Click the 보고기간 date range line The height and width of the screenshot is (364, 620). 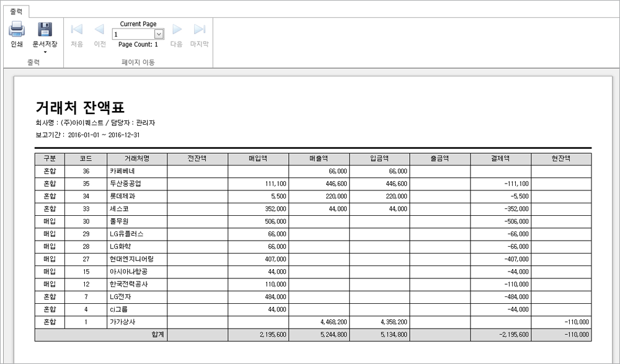87,135
